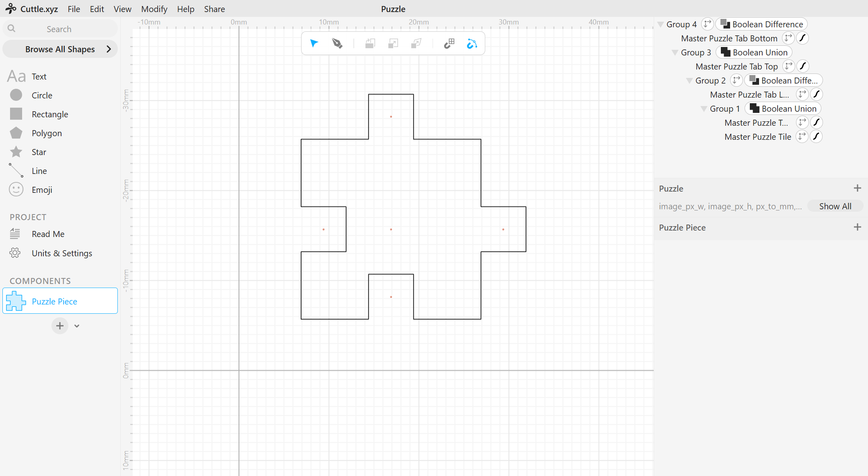
Task: Activate the Pen tool in toolbar
Action: (x=337, y=43)
